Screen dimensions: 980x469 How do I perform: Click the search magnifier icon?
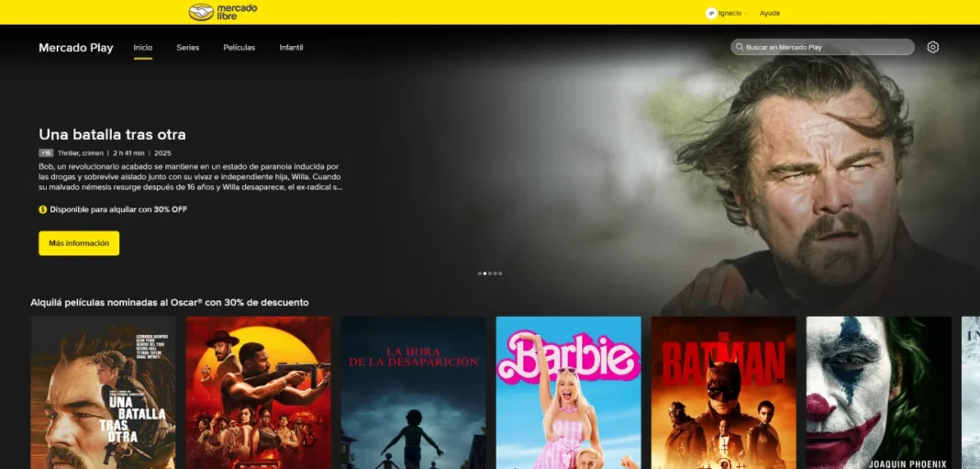coord(738,48)
